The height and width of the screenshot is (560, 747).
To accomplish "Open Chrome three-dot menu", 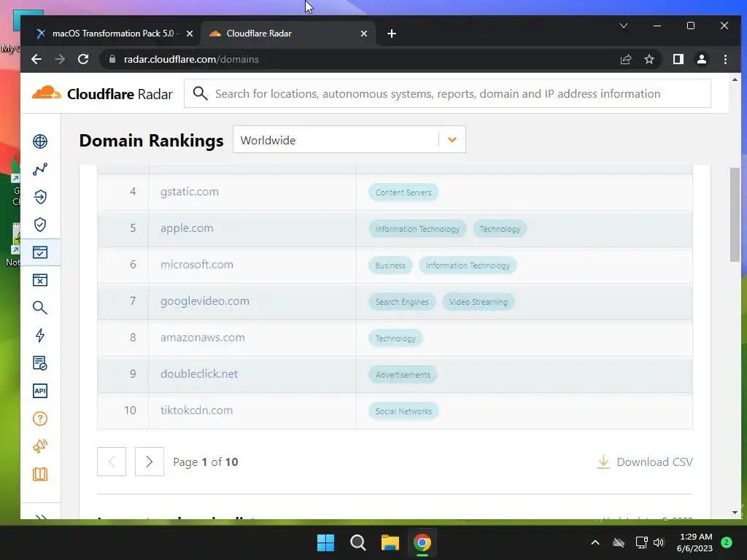I will click(x=725, y=59).
